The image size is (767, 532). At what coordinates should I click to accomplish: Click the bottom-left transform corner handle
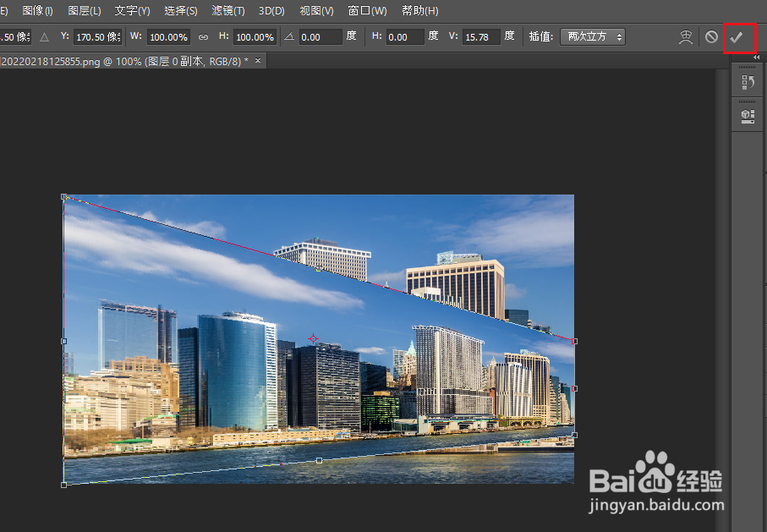[x=64, y=485]
